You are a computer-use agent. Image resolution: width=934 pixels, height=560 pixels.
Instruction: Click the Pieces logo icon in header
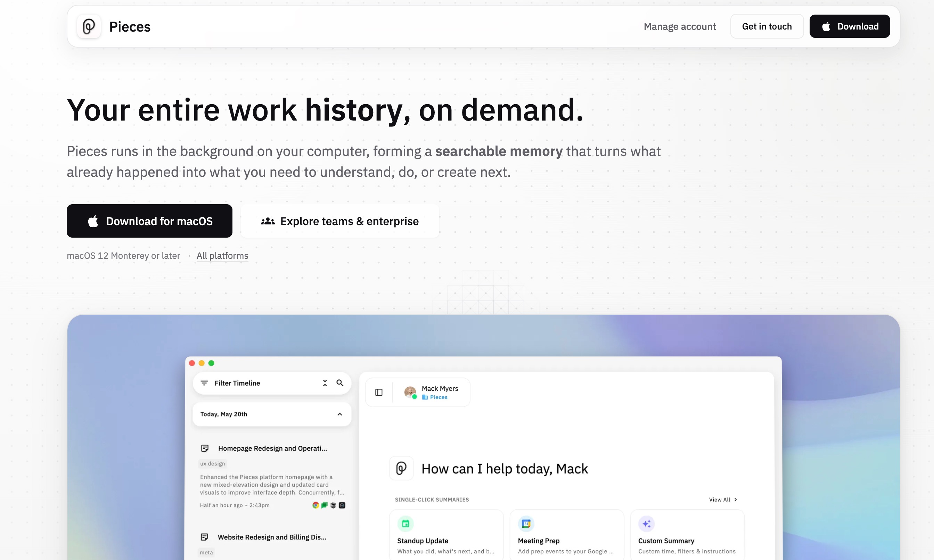[x=89, y=26]
